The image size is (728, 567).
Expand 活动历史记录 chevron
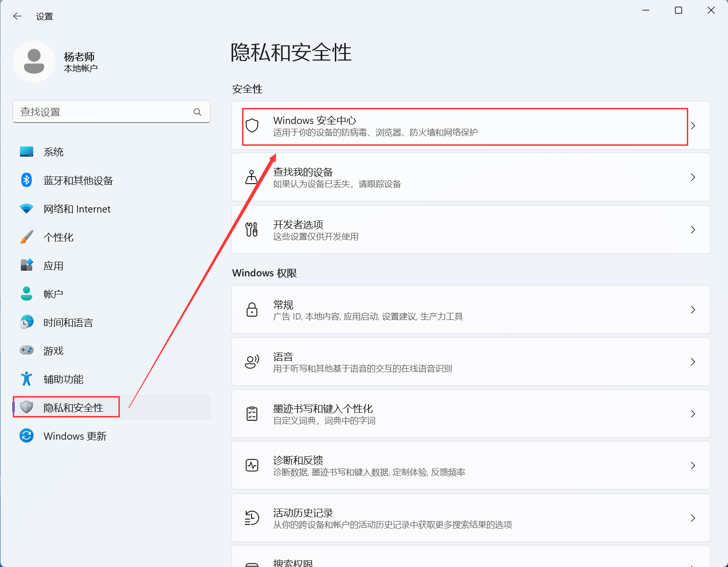click(693, 518)
